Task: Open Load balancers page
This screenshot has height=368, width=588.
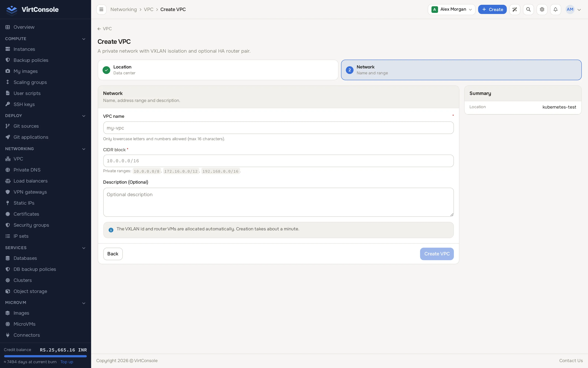Action: point(45,181)
